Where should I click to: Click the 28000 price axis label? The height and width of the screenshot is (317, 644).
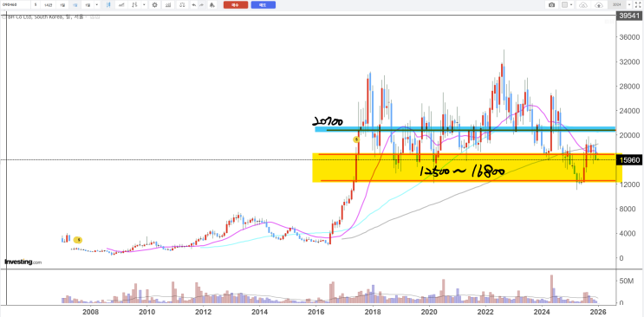[x=629, y=87]
